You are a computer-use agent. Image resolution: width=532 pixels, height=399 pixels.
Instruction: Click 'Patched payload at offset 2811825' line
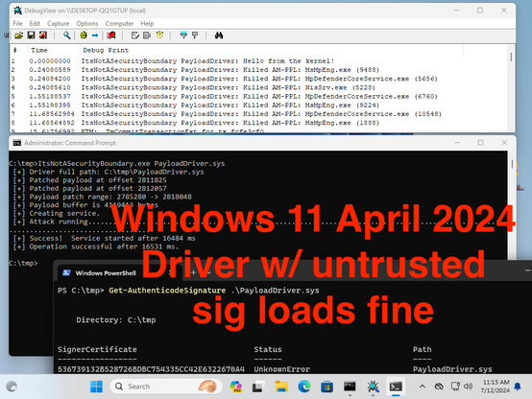pos(90,180)
